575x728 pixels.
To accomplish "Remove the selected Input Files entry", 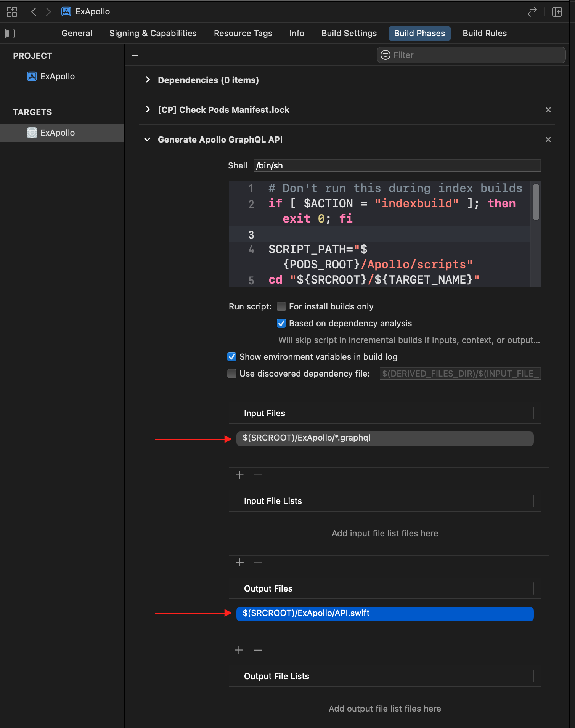I will (258, 475).
